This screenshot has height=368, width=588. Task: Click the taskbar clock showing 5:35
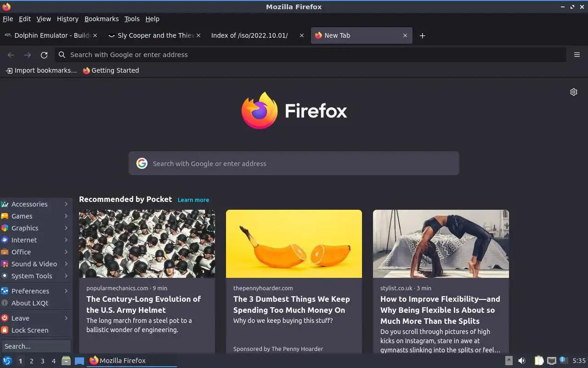tap(579, 361)
